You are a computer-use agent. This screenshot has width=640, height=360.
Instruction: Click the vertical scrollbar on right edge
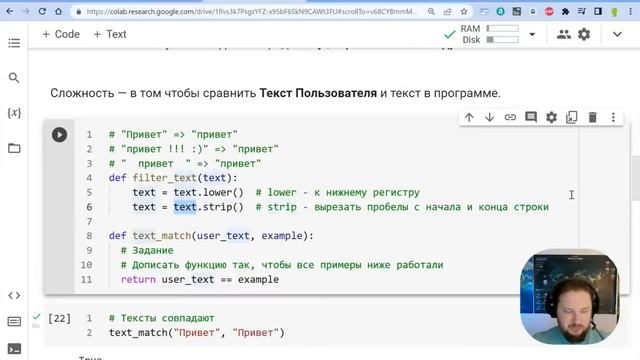click(x=636, y=178)
